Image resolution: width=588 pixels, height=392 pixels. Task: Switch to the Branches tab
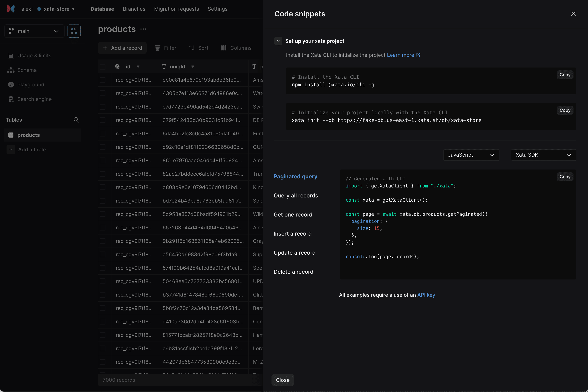[x=134, y=9]
